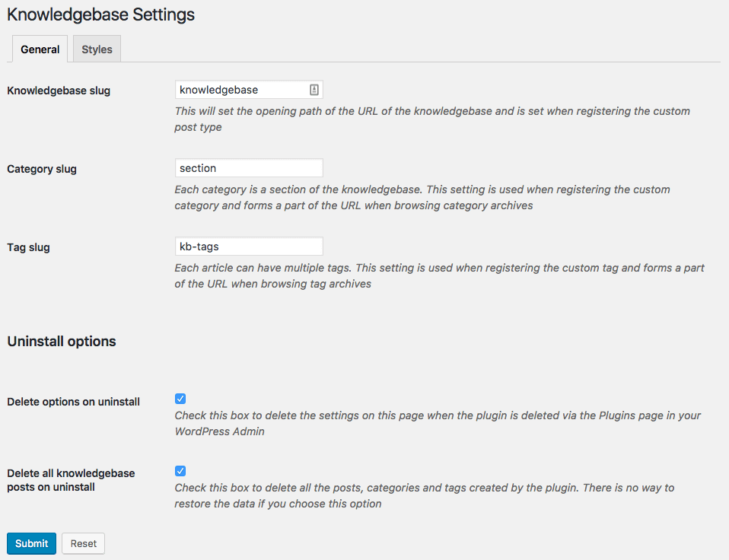Click into the Category slug field containing section
Screen dimensions: 729x560
coord(249,167)
